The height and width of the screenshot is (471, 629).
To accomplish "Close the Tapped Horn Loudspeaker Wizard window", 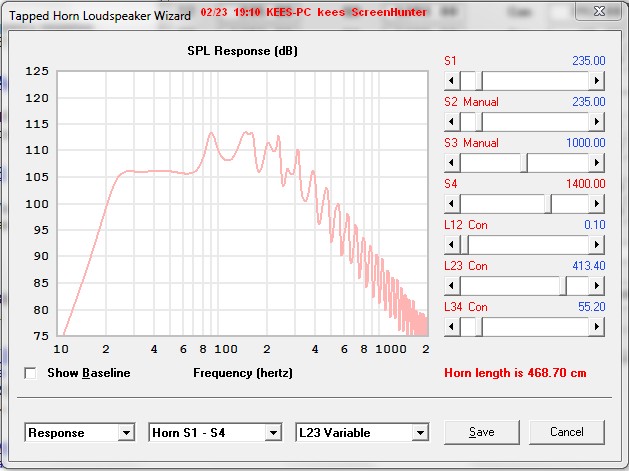I will [599, 11].
